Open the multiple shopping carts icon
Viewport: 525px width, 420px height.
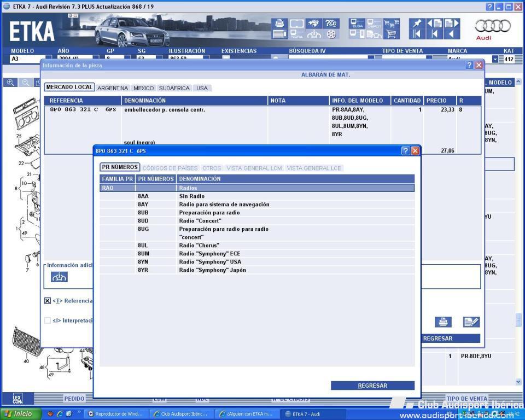click(391, 24)
